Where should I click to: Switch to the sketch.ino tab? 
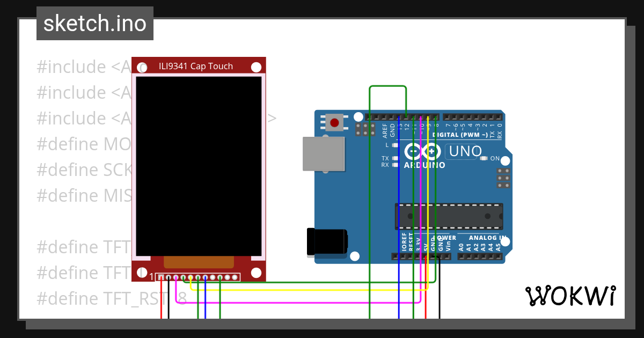pyautogui.click(x=94, y=23)
